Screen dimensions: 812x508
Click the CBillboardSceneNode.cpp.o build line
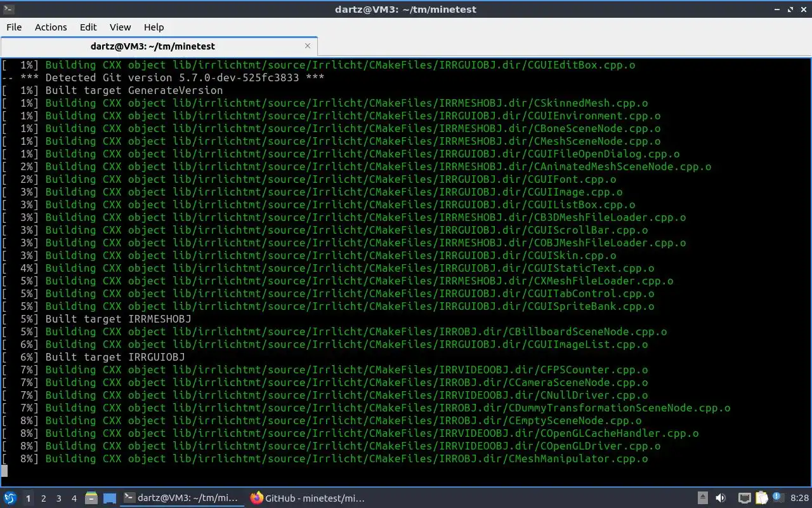point(334,331)
